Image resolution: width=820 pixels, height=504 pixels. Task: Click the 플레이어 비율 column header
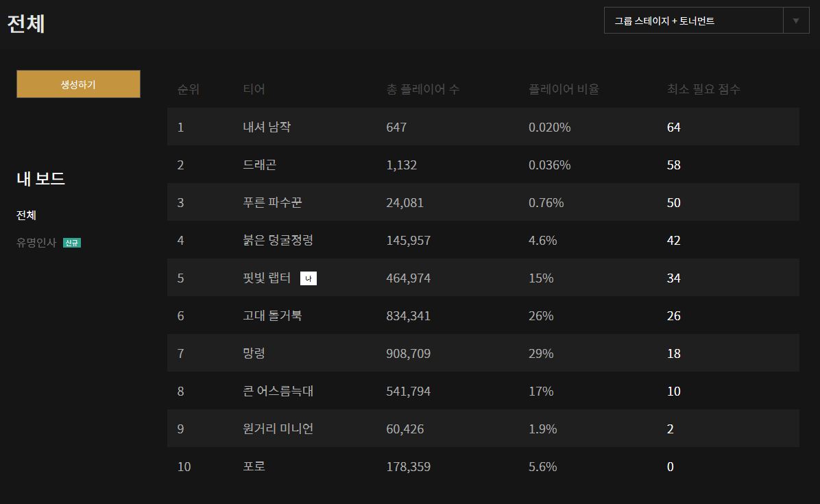click(564, 89)
